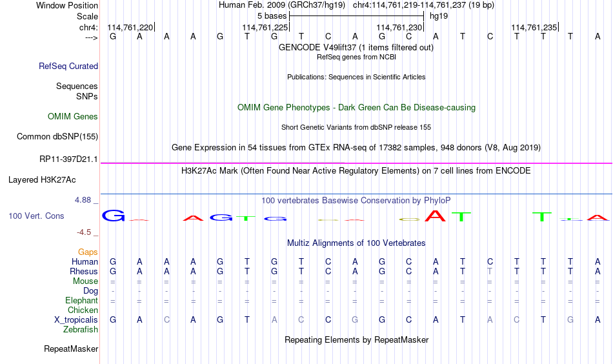Select the Rhesus alignment row label
613x364 pixels.
(x=84, y=271)
